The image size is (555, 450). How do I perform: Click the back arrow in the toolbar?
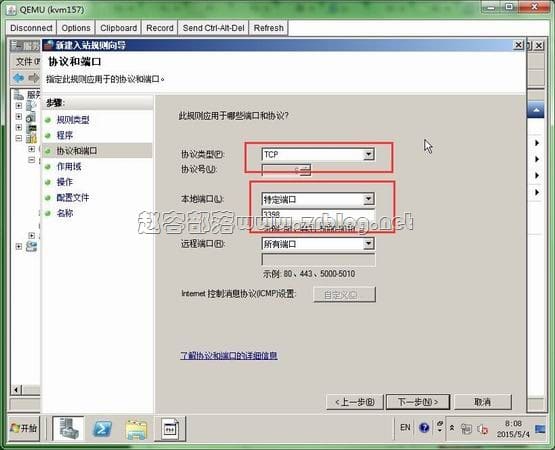pyautogui.click(x=18, y=78)
